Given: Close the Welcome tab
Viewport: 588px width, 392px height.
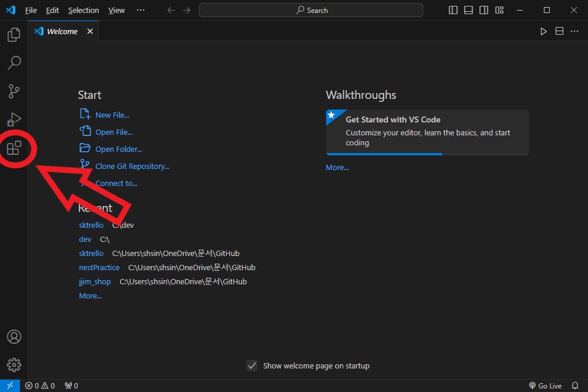Looking at the screenshot, I should pyautogui.click(x=90, y=31).
